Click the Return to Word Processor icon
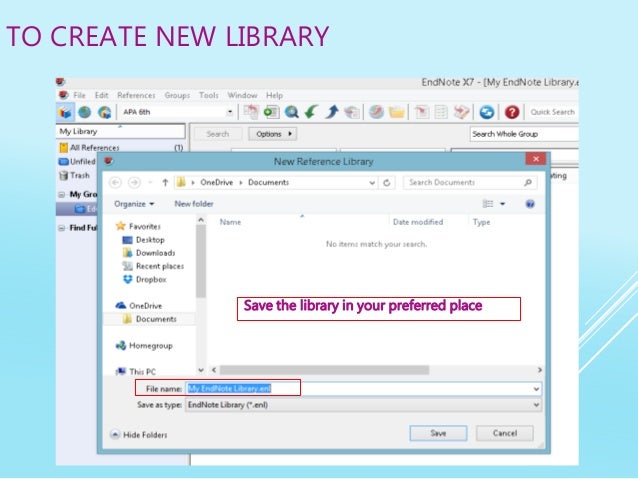The height and width of the screenshot is (479, 638). (x=461, y=112)
